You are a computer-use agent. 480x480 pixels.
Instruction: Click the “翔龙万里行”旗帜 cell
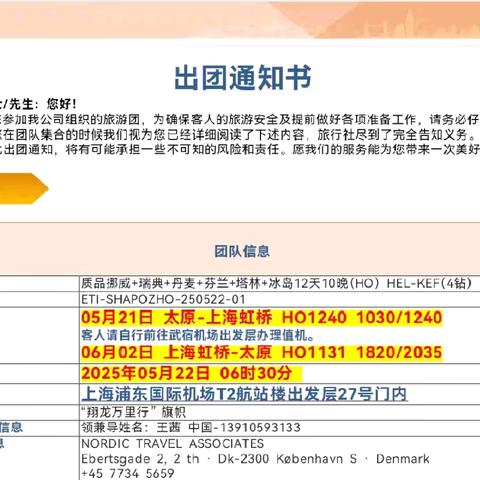pos(133,412)
